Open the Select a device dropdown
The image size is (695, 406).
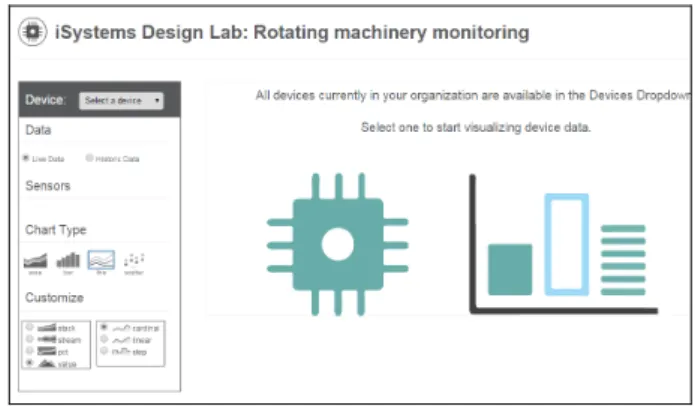tap(121, 101)
